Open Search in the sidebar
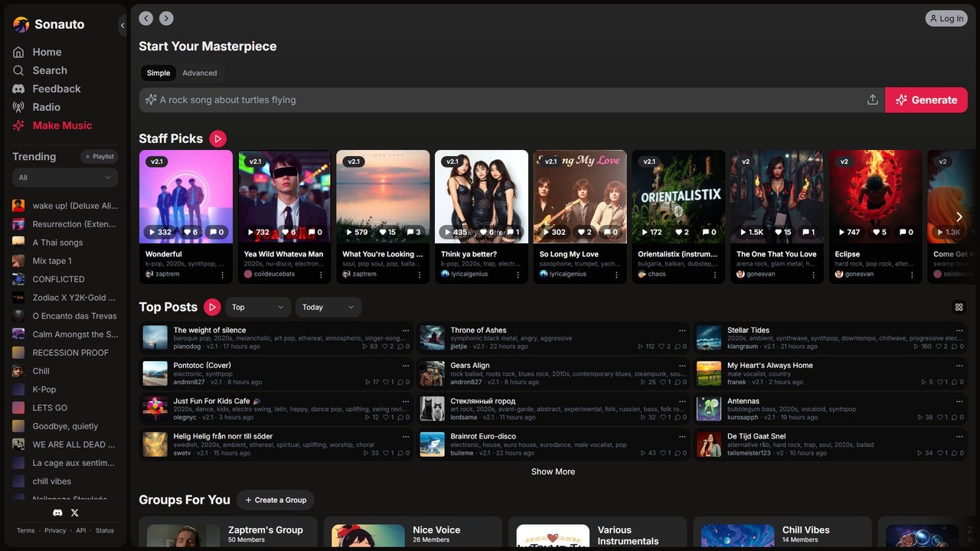This screenshot has height=551, width=980. click(50, 70)
